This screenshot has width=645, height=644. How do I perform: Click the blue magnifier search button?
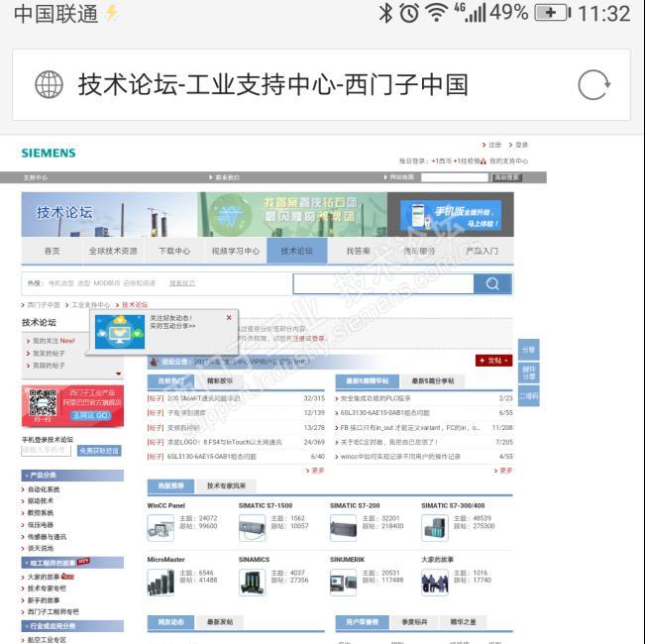[x=492, y=283]
